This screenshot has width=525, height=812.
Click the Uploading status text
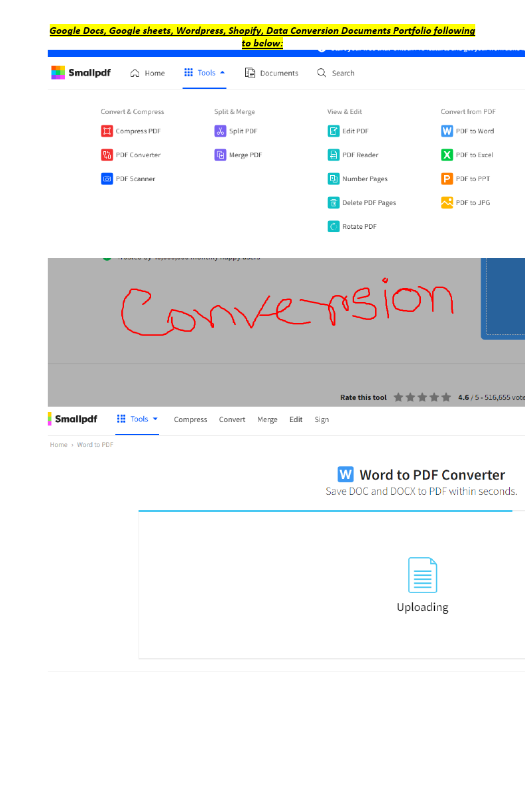pos(422,607)
